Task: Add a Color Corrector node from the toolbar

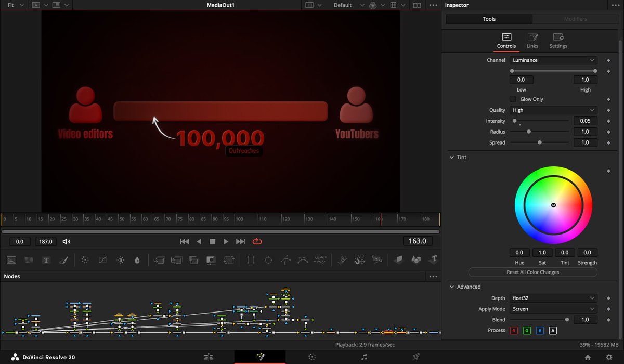Action: point(86,259)
